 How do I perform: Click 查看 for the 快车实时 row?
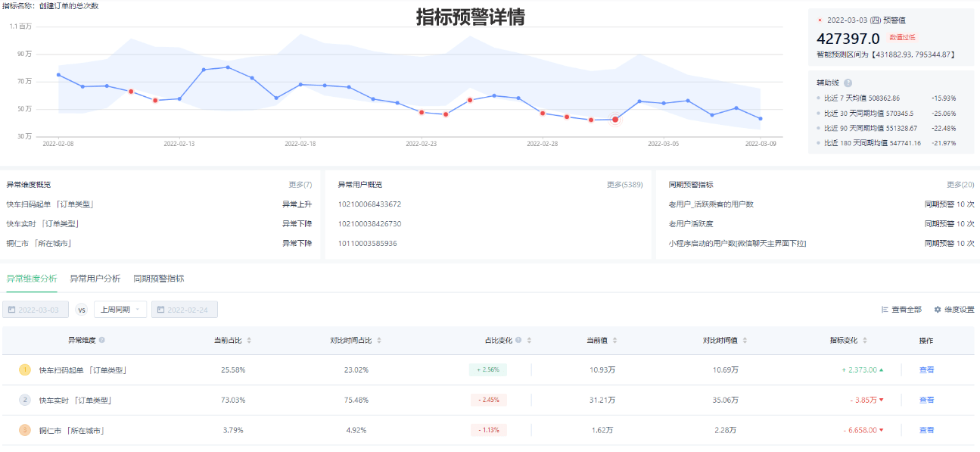click(x=926, y=400)
